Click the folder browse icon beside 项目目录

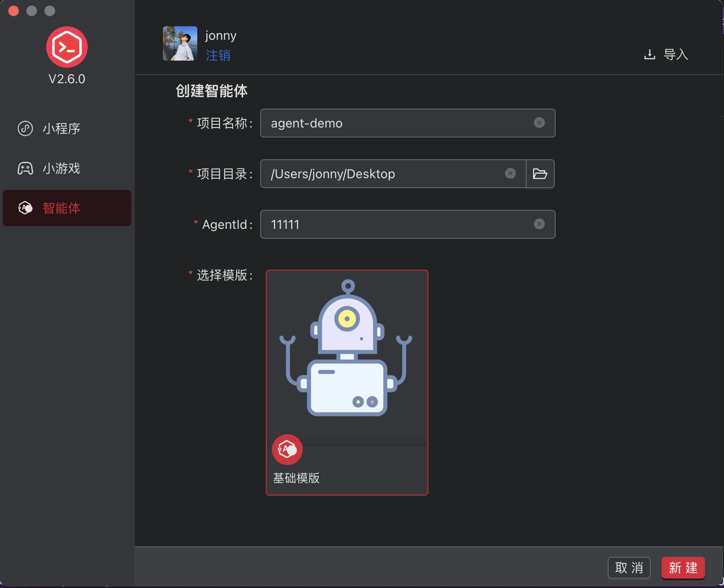(x=540, y=174)
